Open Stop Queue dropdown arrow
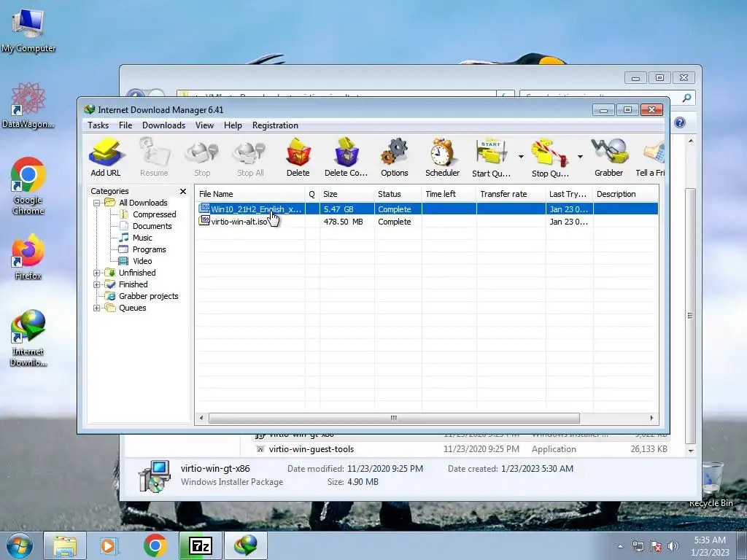This screenshot has height=560, width=747. [580, 157]
